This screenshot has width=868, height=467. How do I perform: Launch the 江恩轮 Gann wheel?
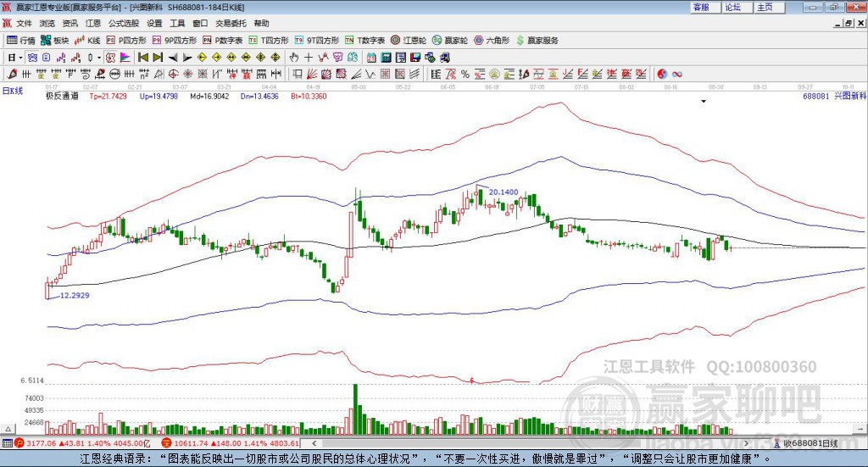(x=409, y=41)
